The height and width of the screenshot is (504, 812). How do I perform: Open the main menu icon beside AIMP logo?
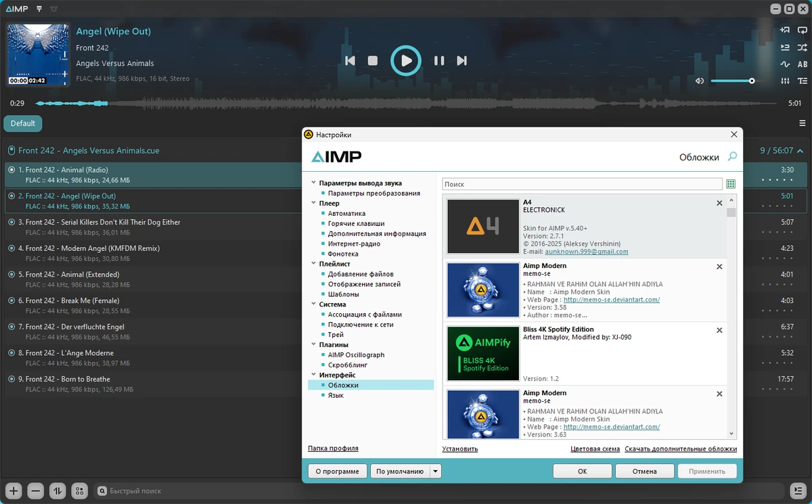[x=39, y=9]
